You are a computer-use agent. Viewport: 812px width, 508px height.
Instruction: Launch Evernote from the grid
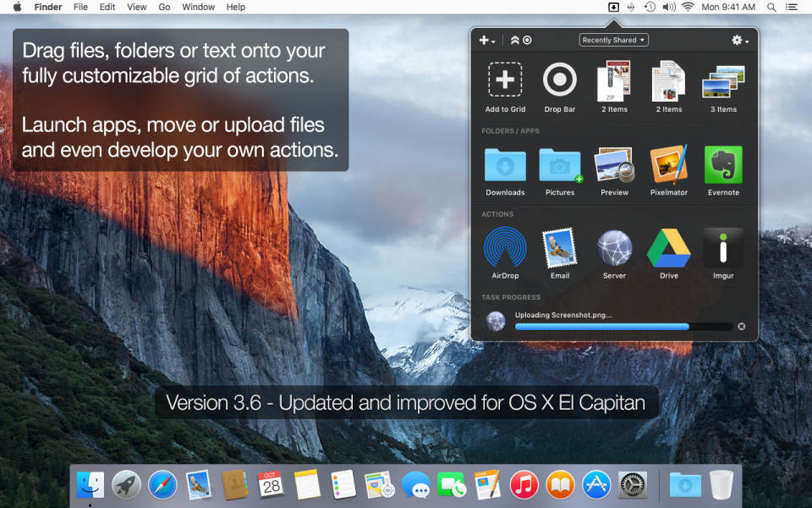(x=723, y=165)
